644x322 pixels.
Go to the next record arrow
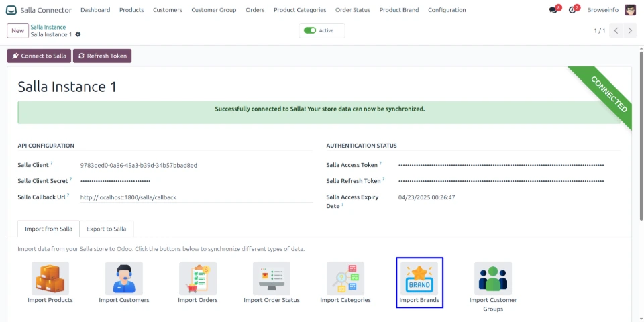pyautogui.click(x=630, y=31)
